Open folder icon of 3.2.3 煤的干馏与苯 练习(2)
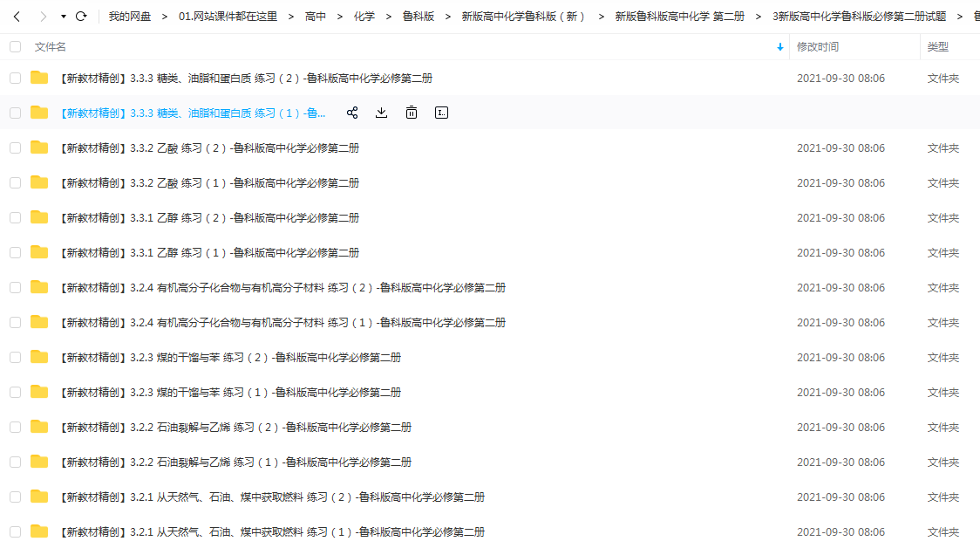This screenshot has width=980, height=555. [39, 357]
